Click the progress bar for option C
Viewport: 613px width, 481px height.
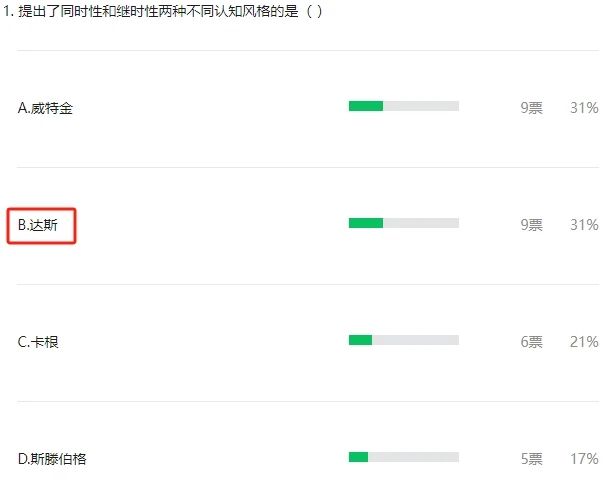click(404, 340)
